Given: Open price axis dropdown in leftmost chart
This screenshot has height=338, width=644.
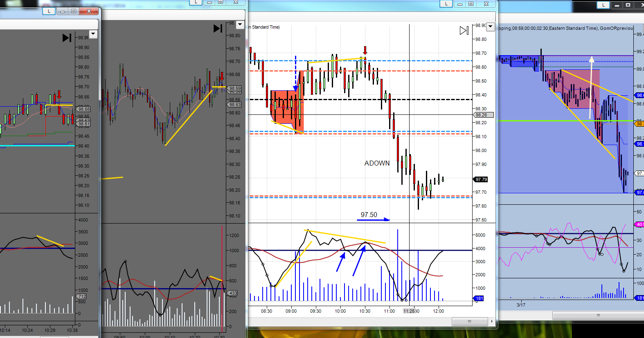Looking at the screenshot, I should 93,34.
